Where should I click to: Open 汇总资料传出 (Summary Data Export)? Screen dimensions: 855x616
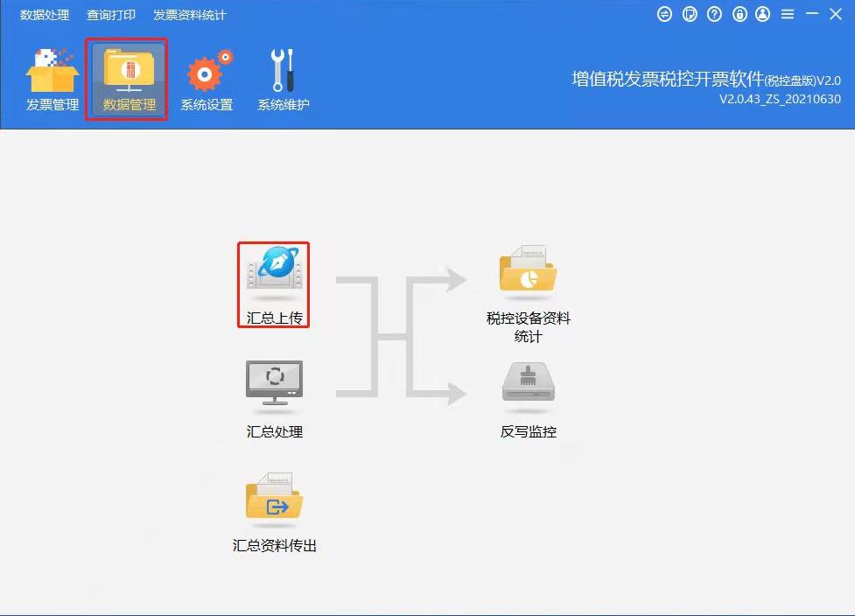[x=273, y=499]
